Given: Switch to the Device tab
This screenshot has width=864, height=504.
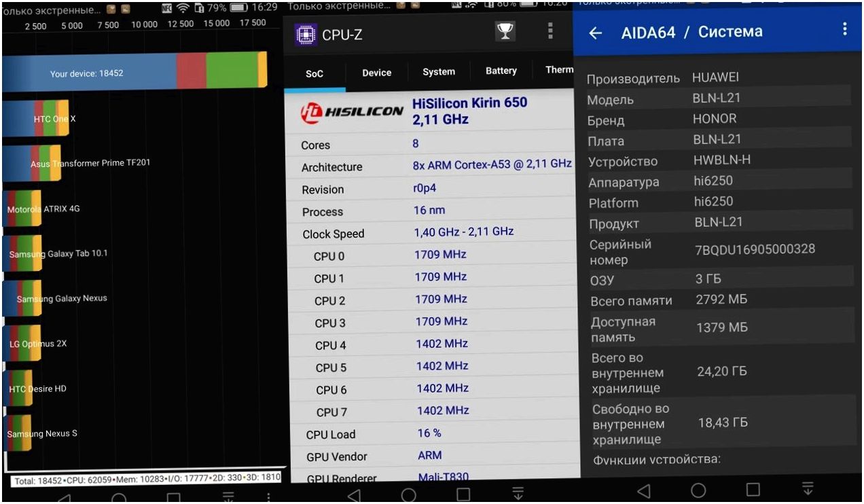Looking at the screenshot, I should (376, 73).
